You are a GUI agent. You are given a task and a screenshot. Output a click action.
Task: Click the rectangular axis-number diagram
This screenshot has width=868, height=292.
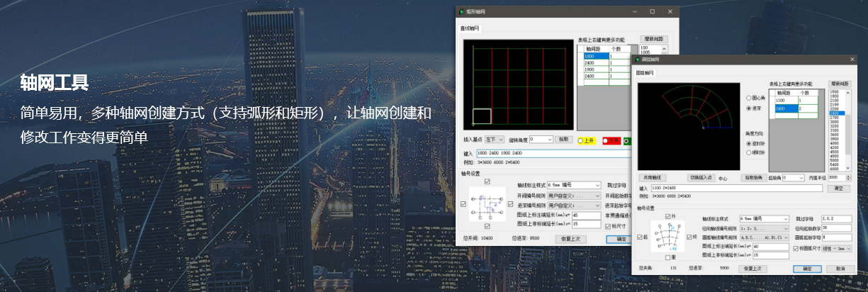tap(487, 204)
